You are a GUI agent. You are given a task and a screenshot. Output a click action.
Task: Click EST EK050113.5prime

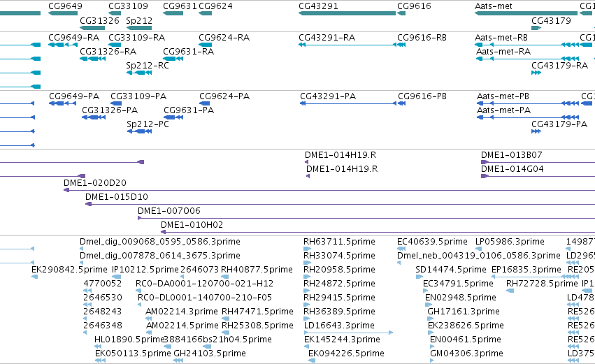(x=133, y=354)
